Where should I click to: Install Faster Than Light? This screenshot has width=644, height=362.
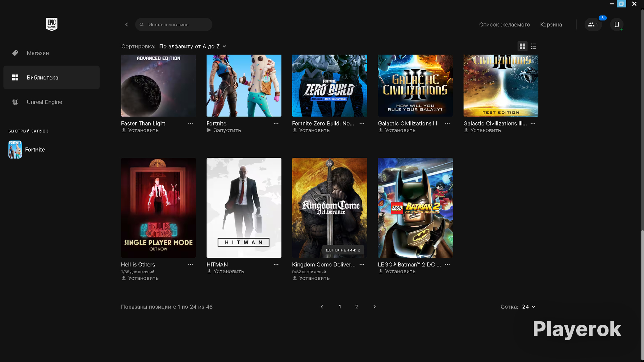pyautogui.click(x=140, y=130)
